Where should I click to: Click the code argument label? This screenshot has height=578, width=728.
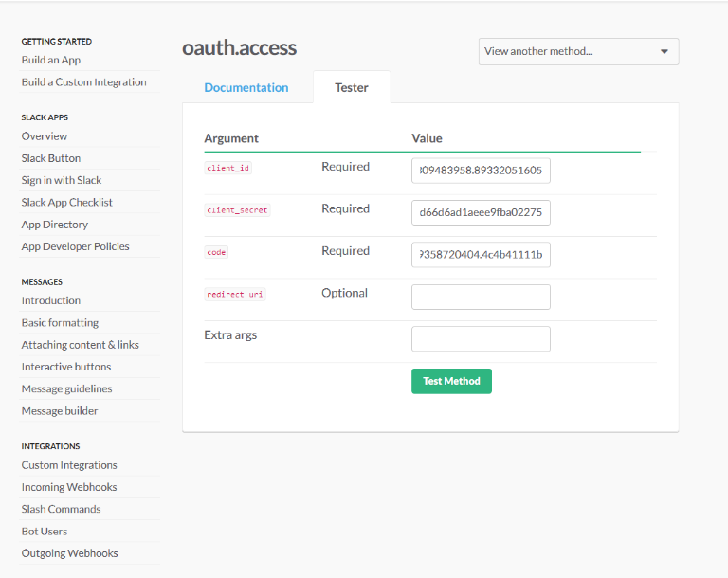[216, 252]
